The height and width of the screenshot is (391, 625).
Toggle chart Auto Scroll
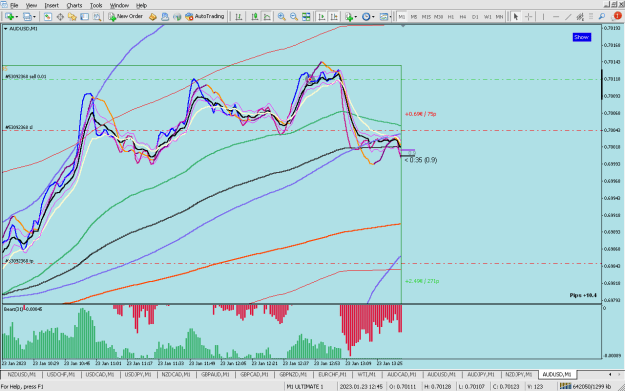pyautogui.click(x=322, y=17)
